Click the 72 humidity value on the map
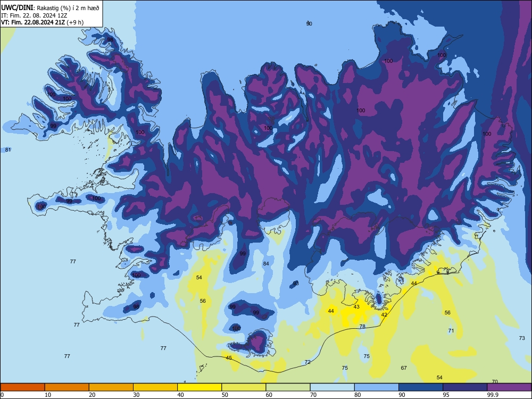Viewport: 532px width, 399px height. pyautogui.click(x=307, y=362)
